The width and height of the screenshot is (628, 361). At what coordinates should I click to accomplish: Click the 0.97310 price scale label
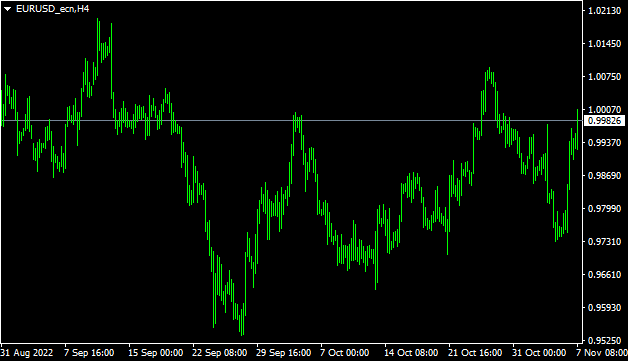click(x=604, y=242)
